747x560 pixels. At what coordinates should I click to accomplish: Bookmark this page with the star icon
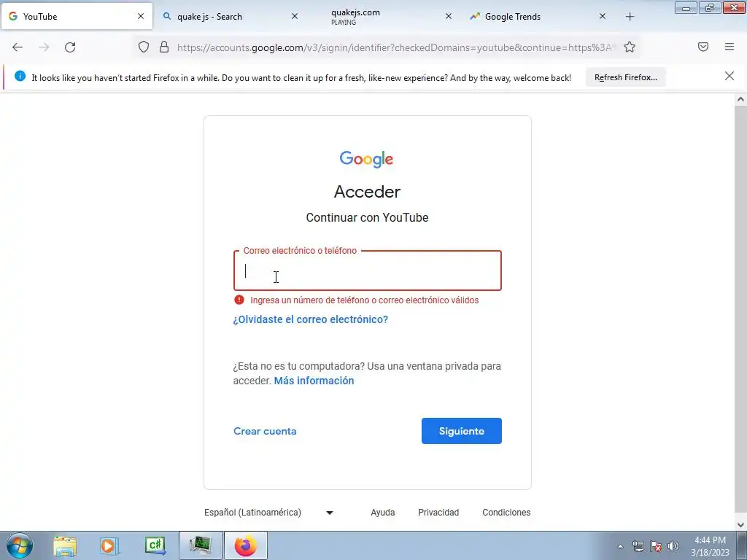630,47
